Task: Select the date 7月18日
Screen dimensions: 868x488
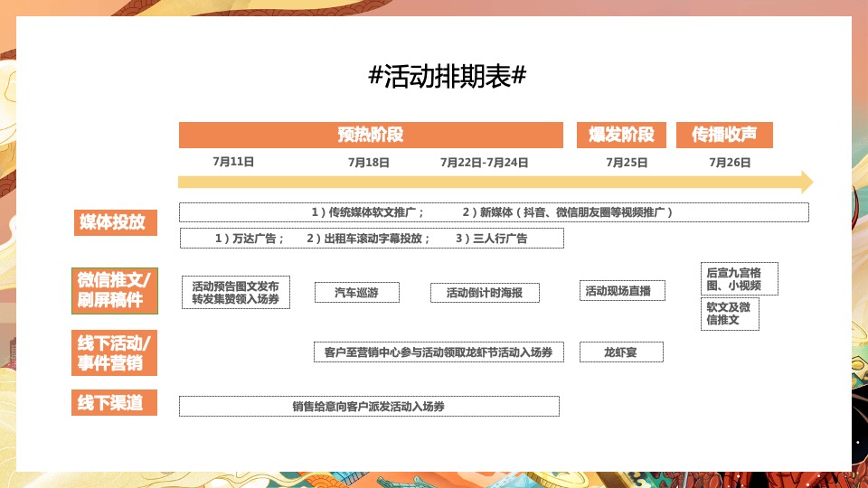Action: point(369,163)
